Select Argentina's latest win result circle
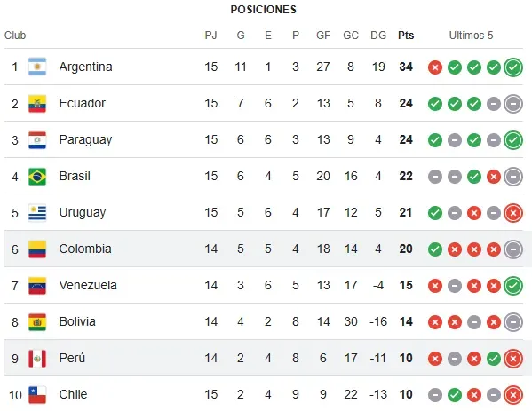Screen dimensions: 532x411 513,67
